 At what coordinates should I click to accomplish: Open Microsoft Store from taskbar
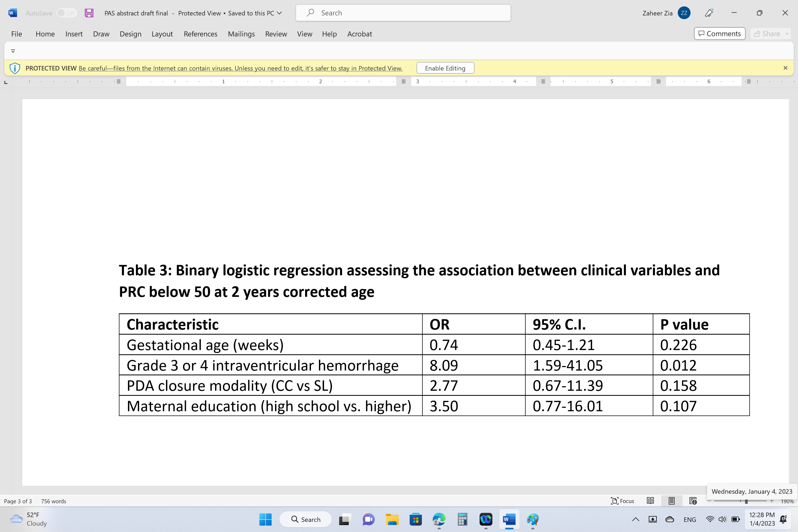click(x=415, y=519)
